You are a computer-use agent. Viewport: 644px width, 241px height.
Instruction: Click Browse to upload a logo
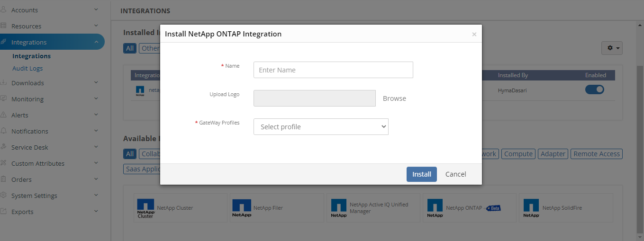394,98
